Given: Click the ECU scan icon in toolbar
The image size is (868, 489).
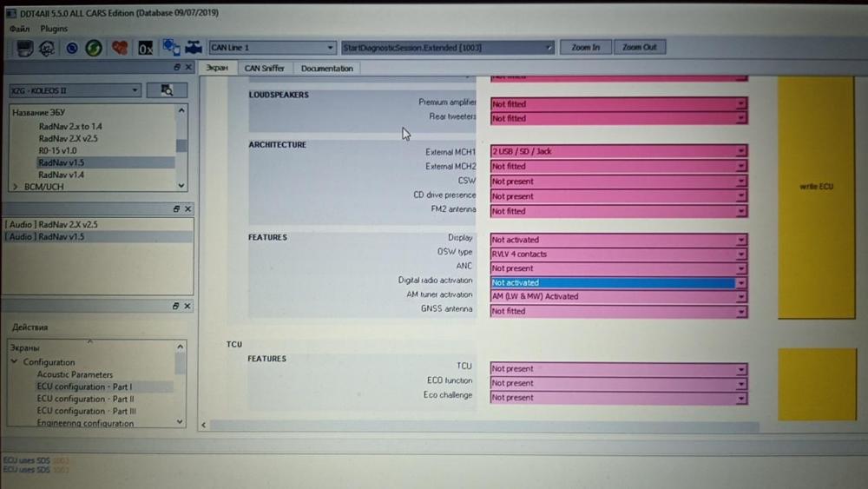Looking at the screenshot, I should 24,48.
